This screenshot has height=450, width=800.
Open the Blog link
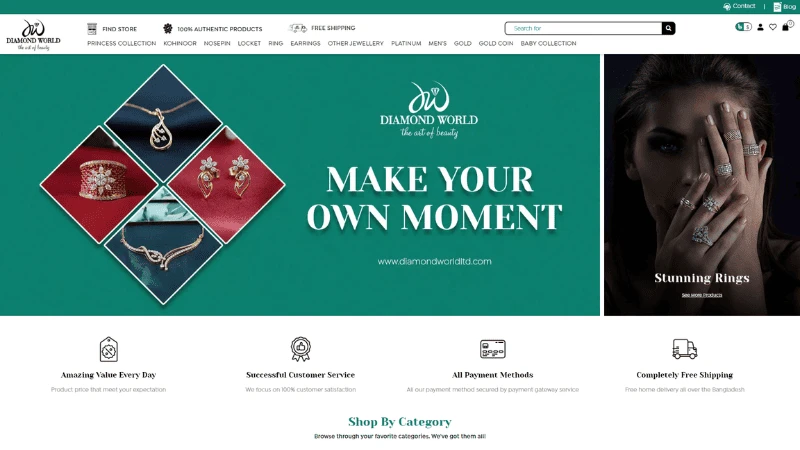pos(785,7)
